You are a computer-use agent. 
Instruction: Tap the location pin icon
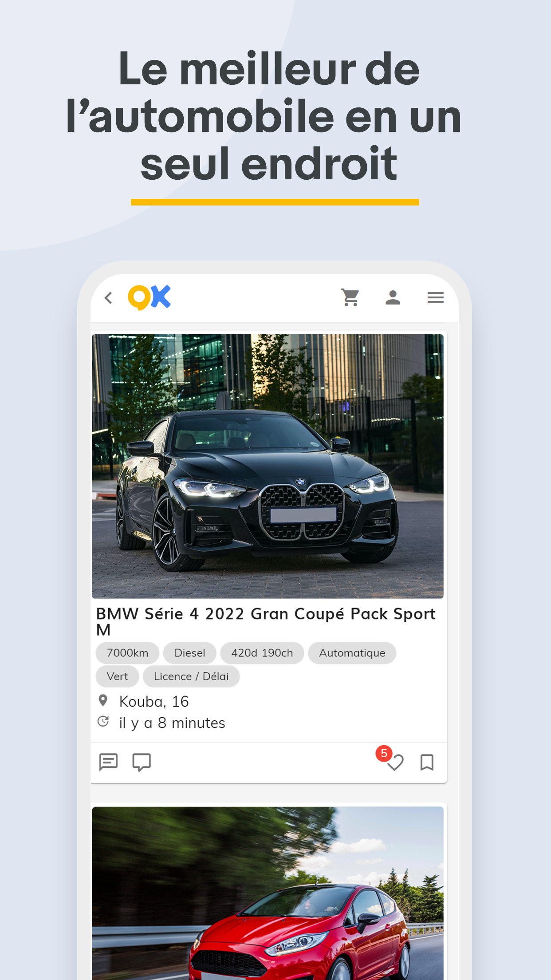103,700
